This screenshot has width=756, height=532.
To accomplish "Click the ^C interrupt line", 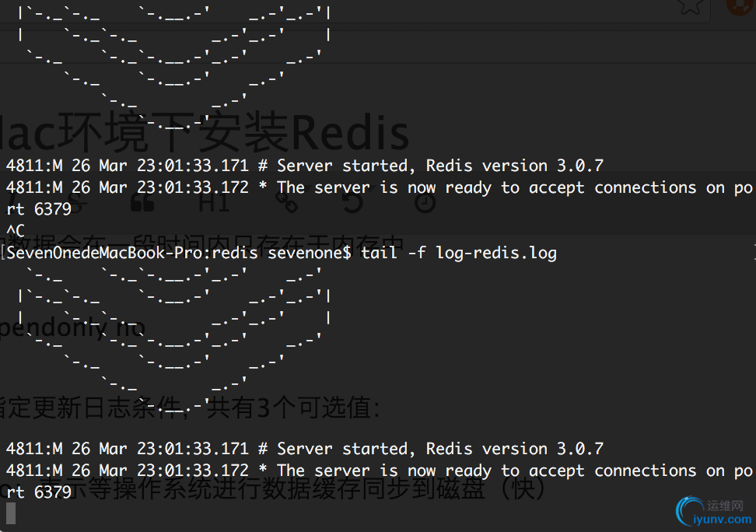I will 16,230.
